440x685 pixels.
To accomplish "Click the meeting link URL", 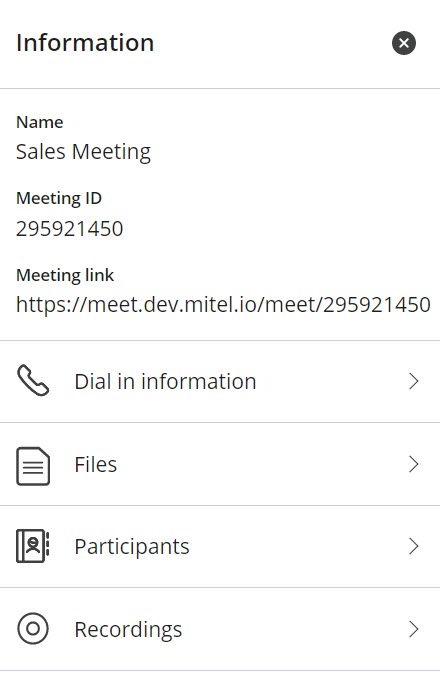I will (x=223, y=304).
